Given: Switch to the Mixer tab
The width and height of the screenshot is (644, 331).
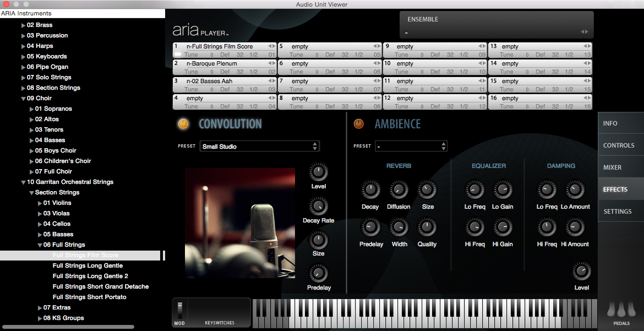Looking at the screenshot, I should pyautogui.click(x=620, y=167).
